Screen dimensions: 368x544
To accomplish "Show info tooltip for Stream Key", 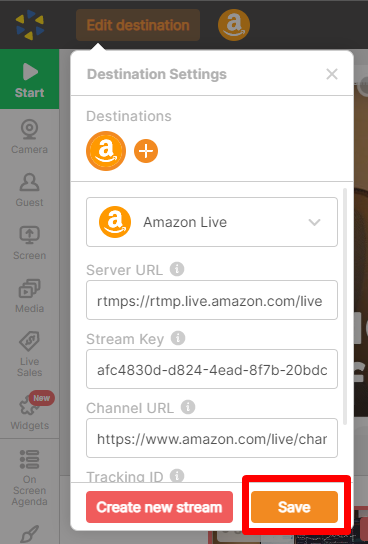I will [178, 338].
